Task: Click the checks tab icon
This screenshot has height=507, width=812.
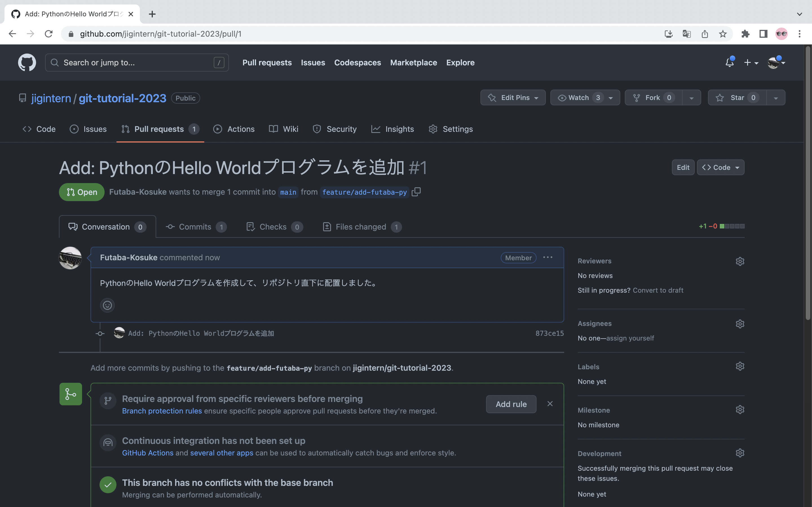Action: tap(250, 227)
